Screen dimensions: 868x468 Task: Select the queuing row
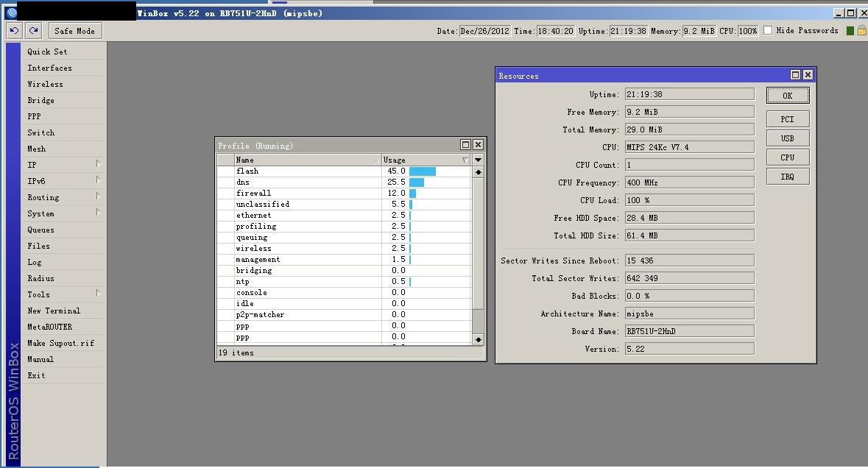point(344,238)
